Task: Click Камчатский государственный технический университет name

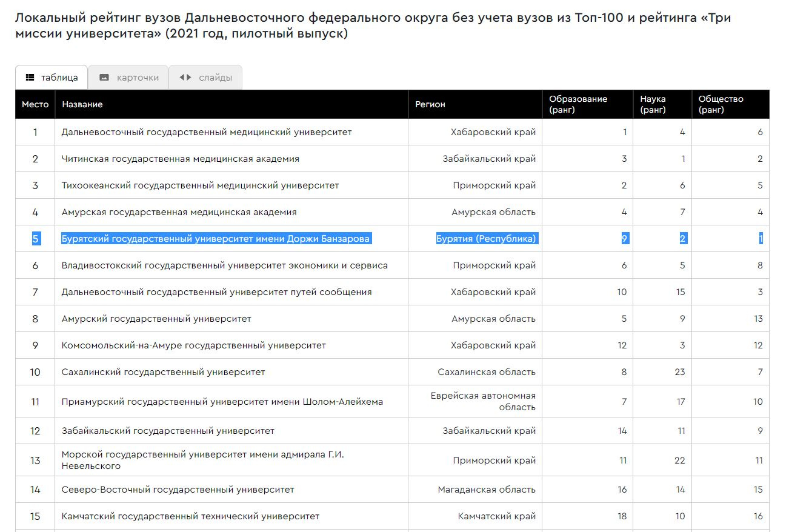Action: (190, 516)
